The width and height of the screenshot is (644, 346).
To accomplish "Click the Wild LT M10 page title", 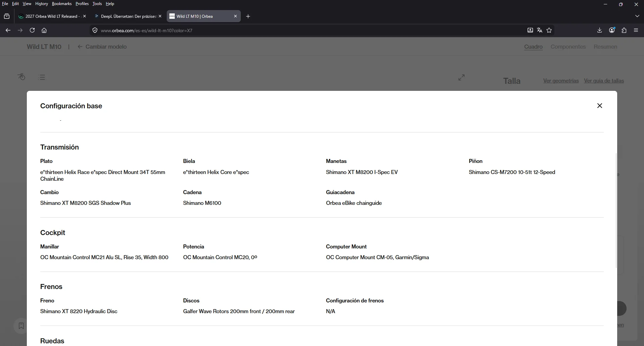I will coord(44,47).
